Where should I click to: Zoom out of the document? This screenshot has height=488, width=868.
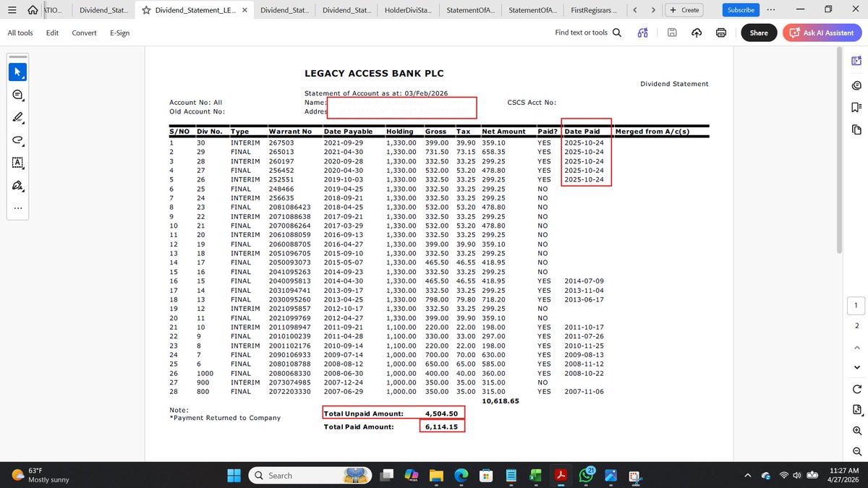click(856, 452)
